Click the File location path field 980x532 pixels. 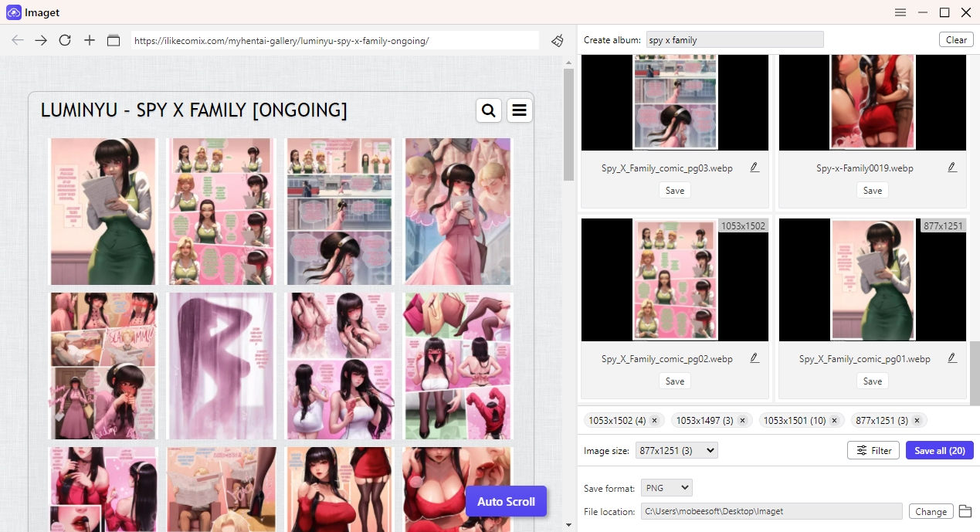[771, 511]
